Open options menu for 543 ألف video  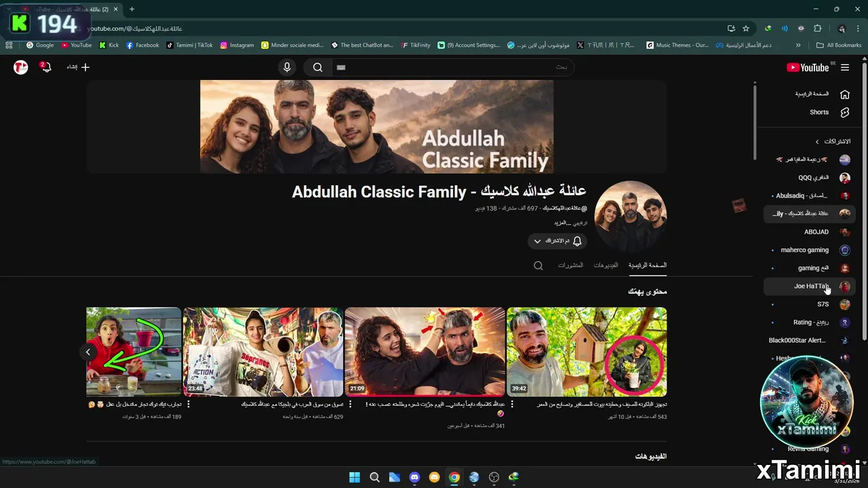[x=512, y=404]
